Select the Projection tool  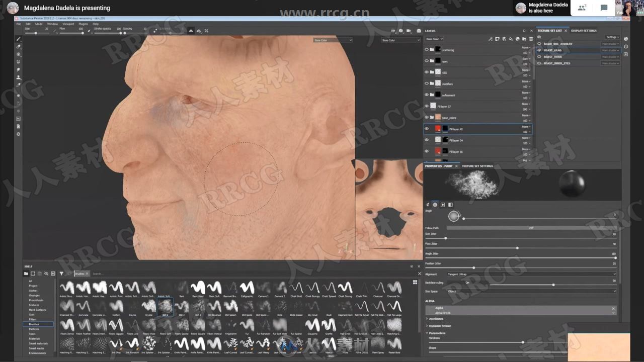coord(19,54)
